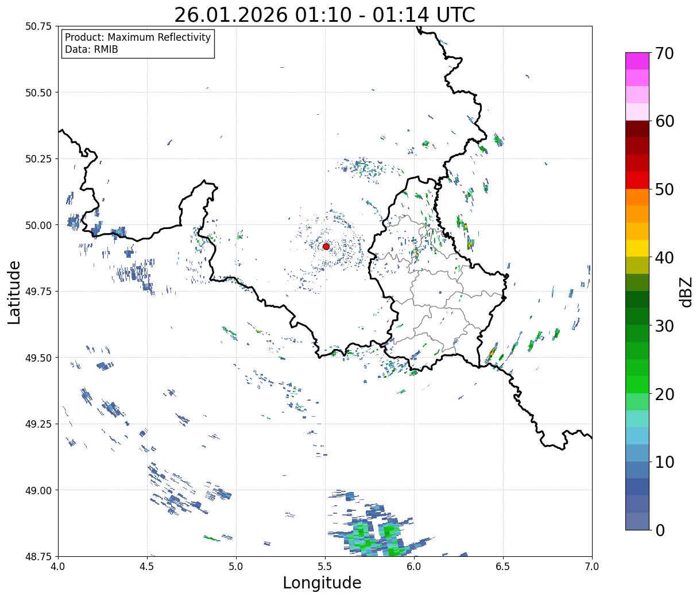Click the longitude tick label 4.5
Viewport: 700px width, 597px height.
pos(147,567)
